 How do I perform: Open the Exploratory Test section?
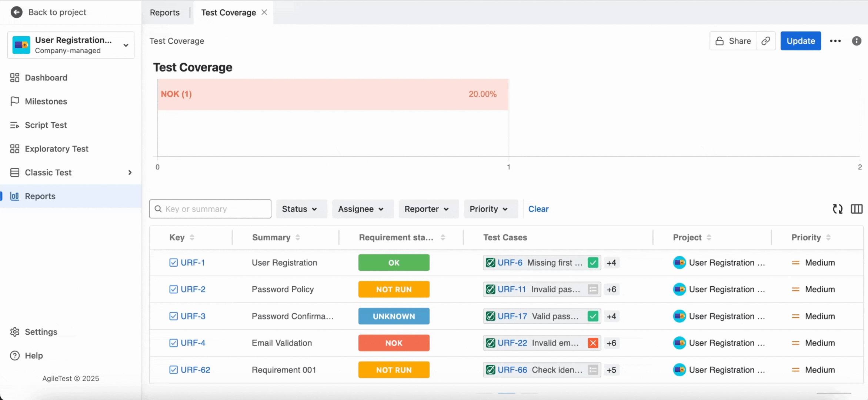click(x=56, y=149)
